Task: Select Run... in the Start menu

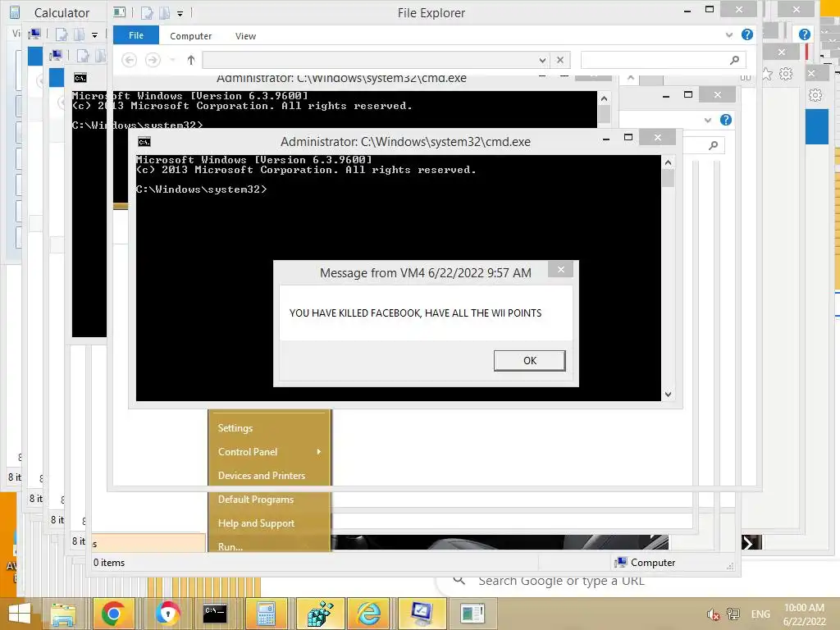Action: [x=231, y=546]
